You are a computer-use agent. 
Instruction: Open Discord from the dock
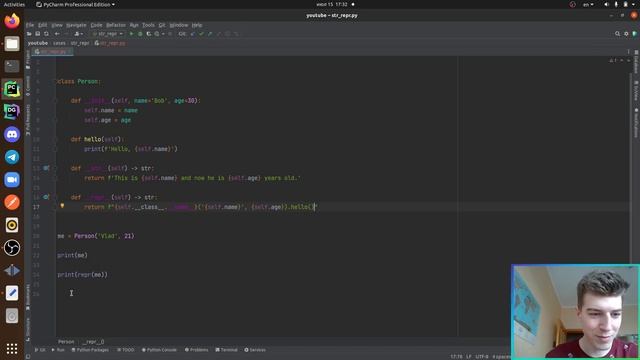(12, 134)
